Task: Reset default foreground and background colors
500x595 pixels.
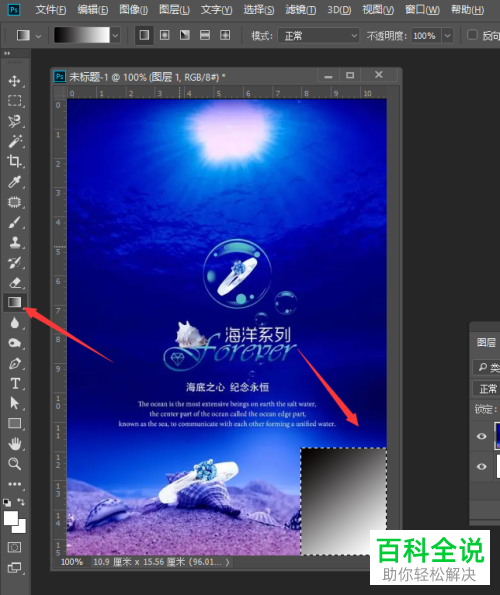Action: coord(7,502)
